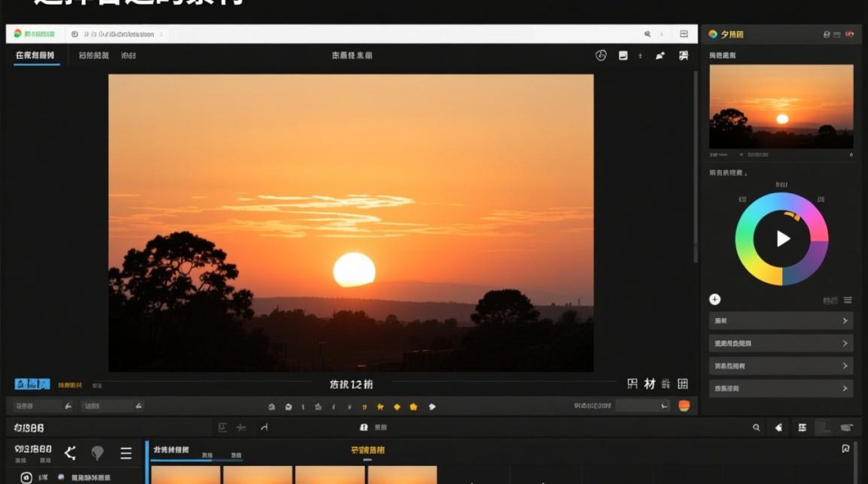Click the white tag icon right of the pentagon
The height and width of the screenshot is (484, 868).
tap(432, 407)
